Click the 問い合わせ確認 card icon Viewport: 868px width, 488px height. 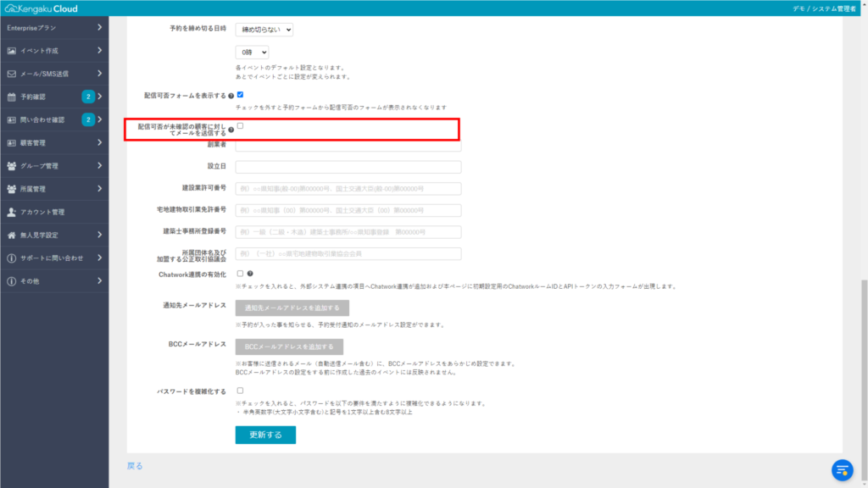point(12,120)
